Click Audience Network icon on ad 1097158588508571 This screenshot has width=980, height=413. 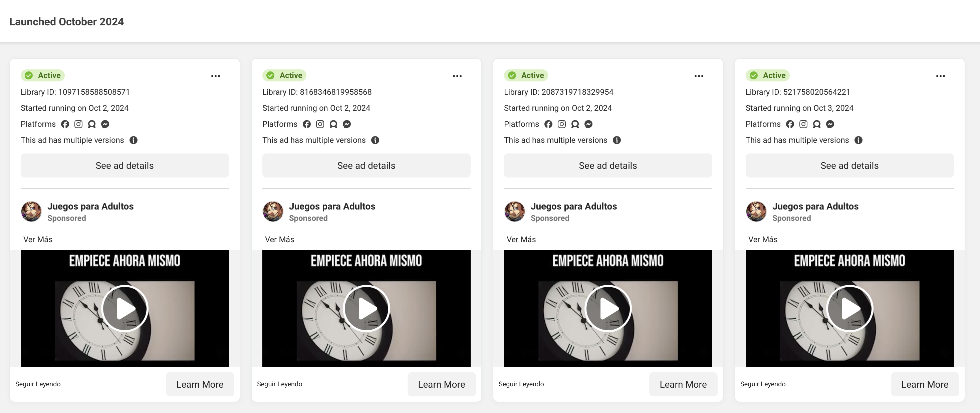coord(92,124)
